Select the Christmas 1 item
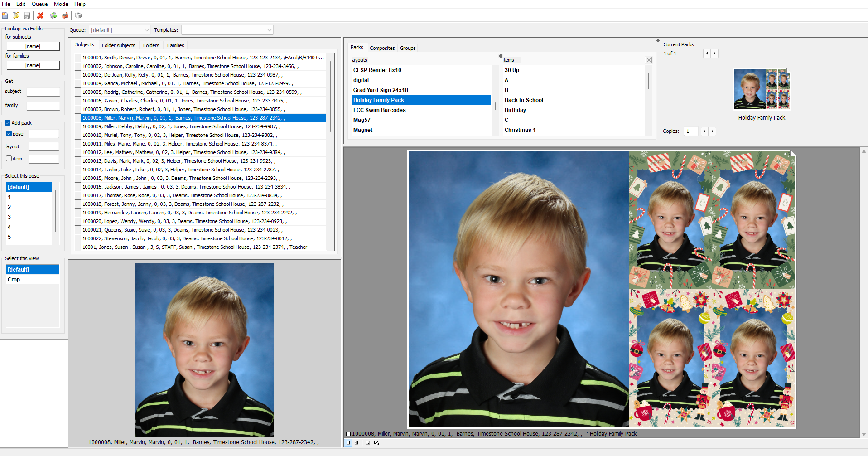 tap(520, 130)
